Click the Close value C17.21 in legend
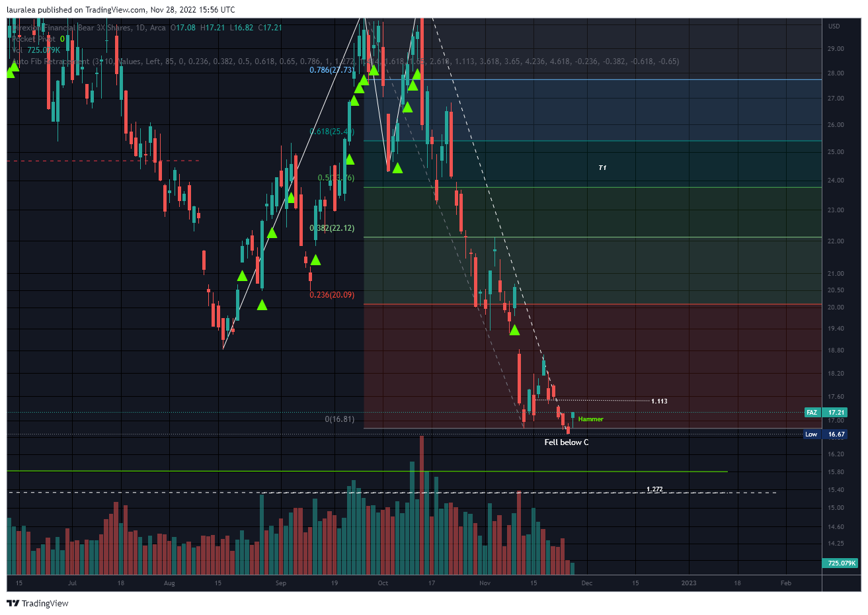This screenshot has width=868, height=615. 270,28
